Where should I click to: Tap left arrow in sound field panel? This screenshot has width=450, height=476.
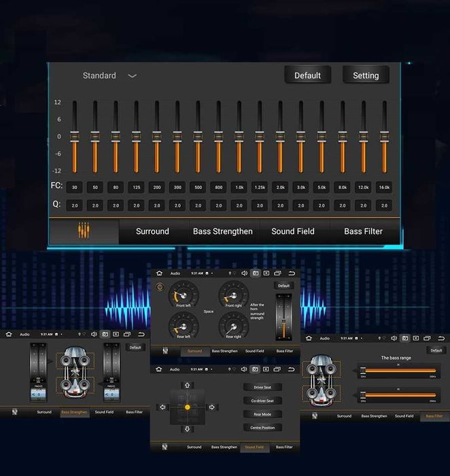(163, 407)
